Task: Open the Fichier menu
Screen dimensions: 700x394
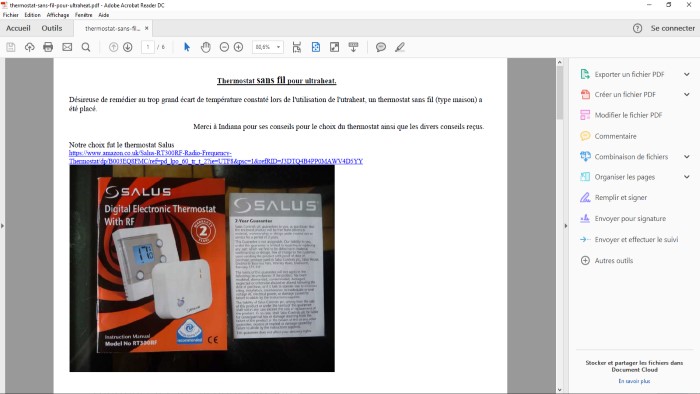Action: coord(11,15)
